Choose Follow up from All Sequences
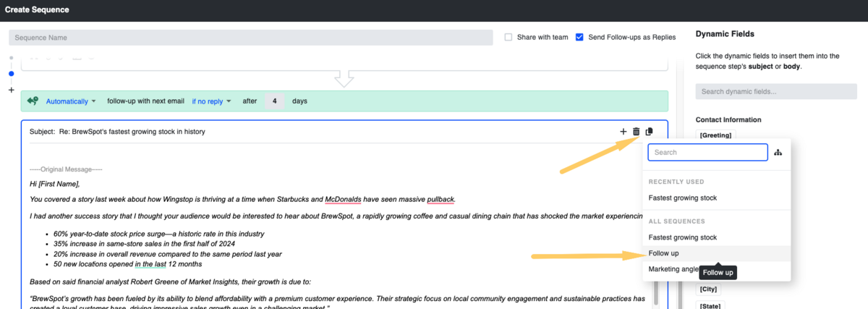The height and width of the screenshot is (309, 868). point(664,253)
